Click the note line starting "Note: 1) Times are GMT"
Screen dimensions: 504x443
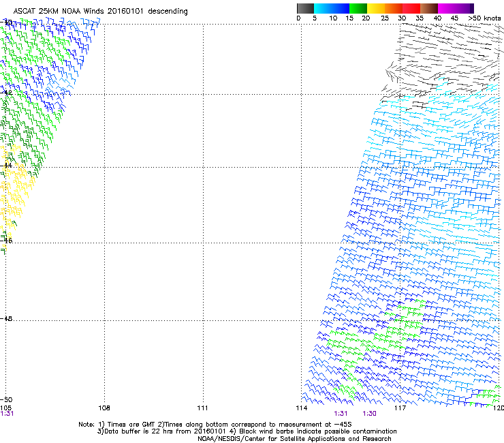click(215, 425)
